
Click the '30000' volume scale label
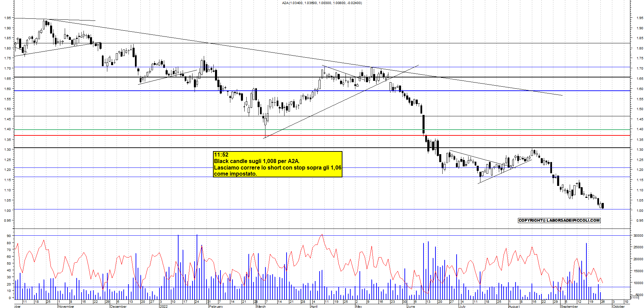(638, 235)
